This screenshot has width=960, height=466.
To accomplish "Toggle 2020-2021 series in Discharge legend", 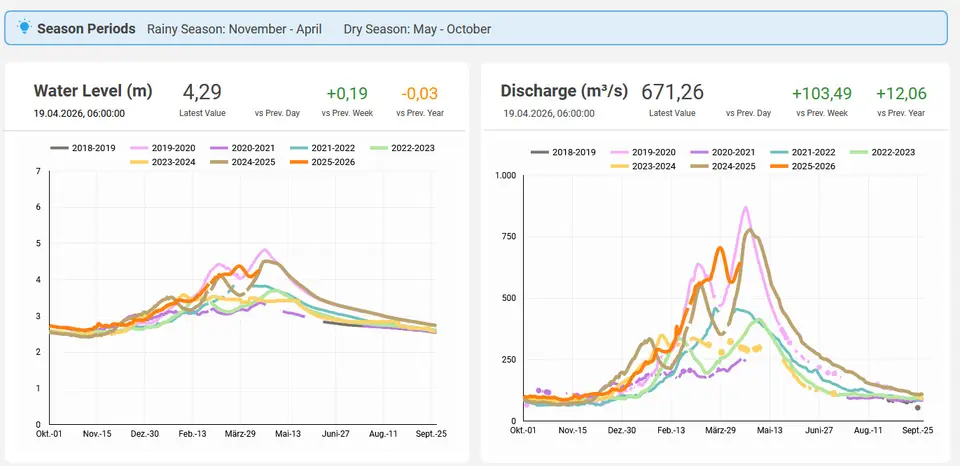I will [x=723, y=152].
